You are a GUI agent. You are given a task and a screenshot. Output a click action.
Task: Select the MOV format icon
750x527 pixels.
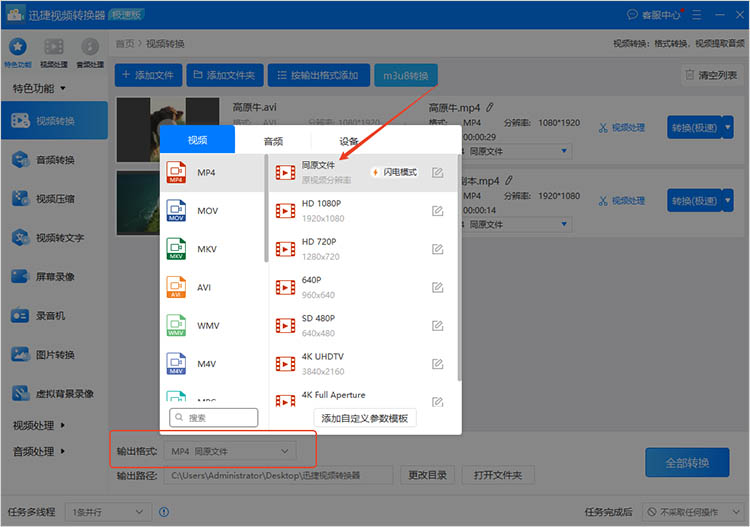tap(176, 210)
